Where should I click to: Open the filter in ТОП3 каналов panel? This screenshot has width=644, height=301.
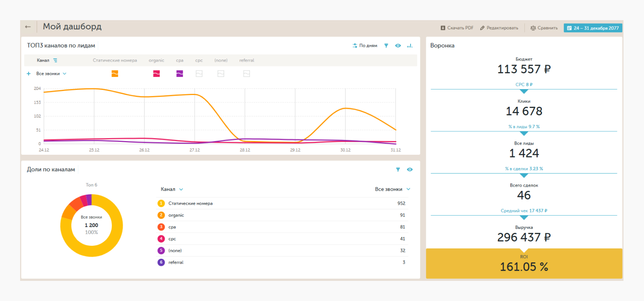[386, 46]
